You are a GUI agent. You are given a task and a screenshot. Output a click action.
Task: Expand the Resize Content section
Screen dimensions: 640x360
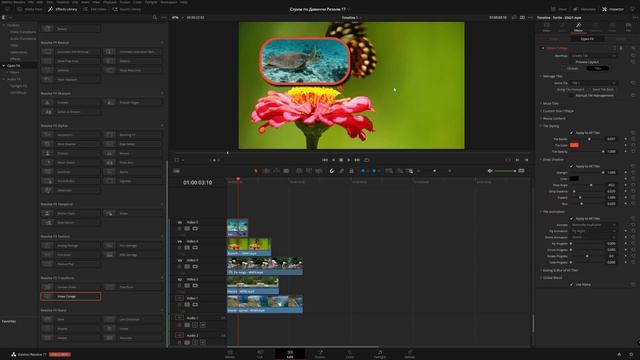coord(553,118)
